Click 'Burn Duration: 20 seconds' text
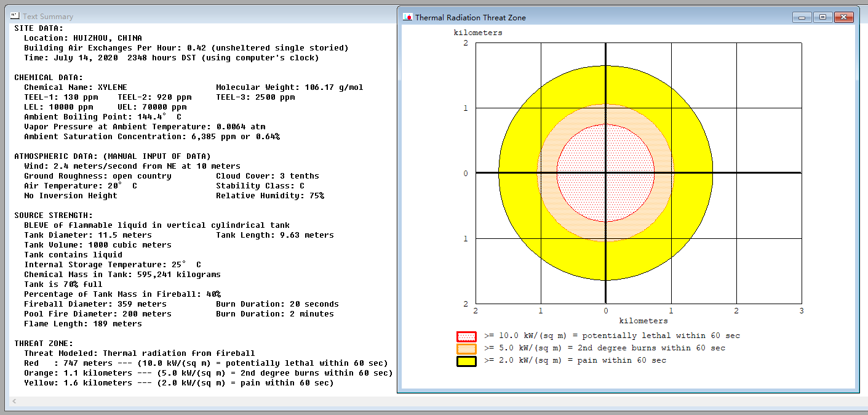This screenshot has height=415, width=868. coord(277,304)
